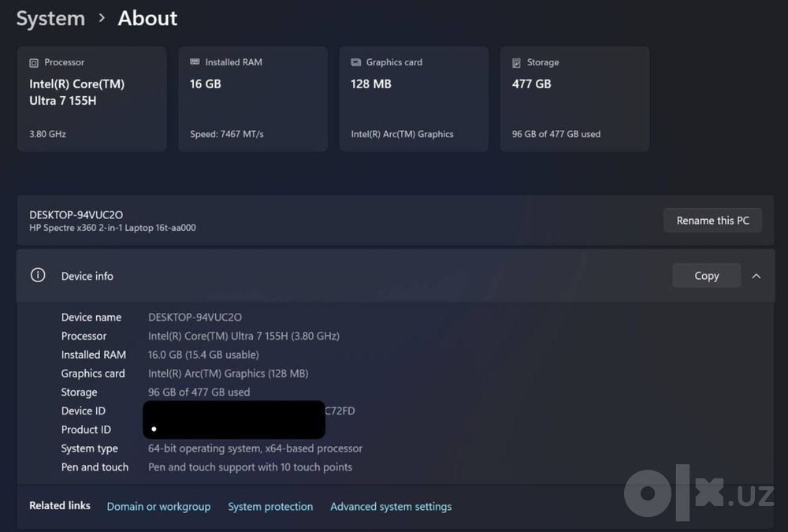This screenshot has width=788, height=532.
Task: Open System protection link
Action: (x=270, y=506)
